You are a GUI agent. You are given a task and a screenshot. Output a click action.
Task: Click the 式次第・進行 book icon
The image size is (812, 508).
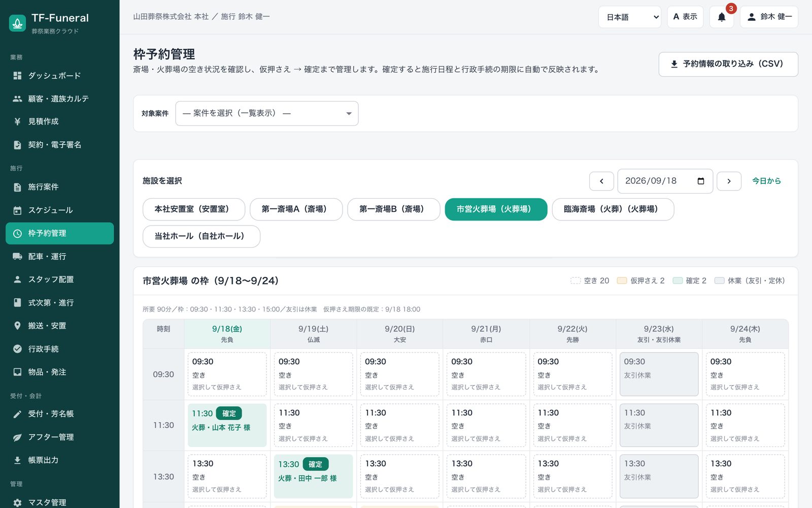tap(17, 303)
